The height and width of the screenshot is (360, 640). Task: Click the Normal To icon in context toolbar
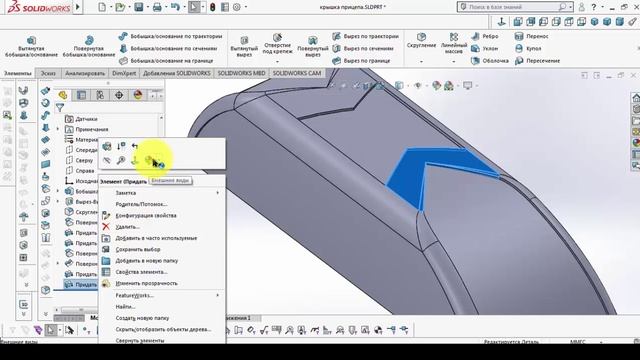click(134, 160)
